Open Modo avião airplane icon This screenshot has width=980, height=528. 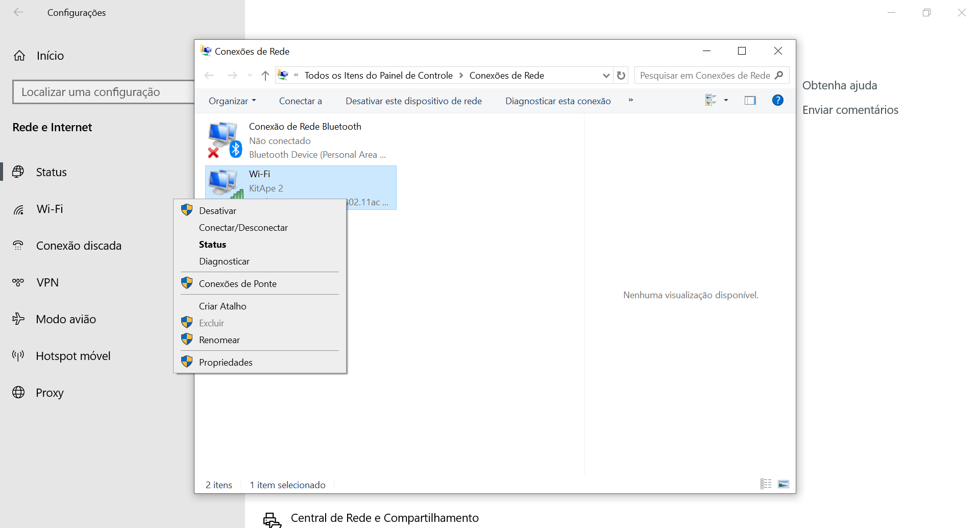click(18, 319)
